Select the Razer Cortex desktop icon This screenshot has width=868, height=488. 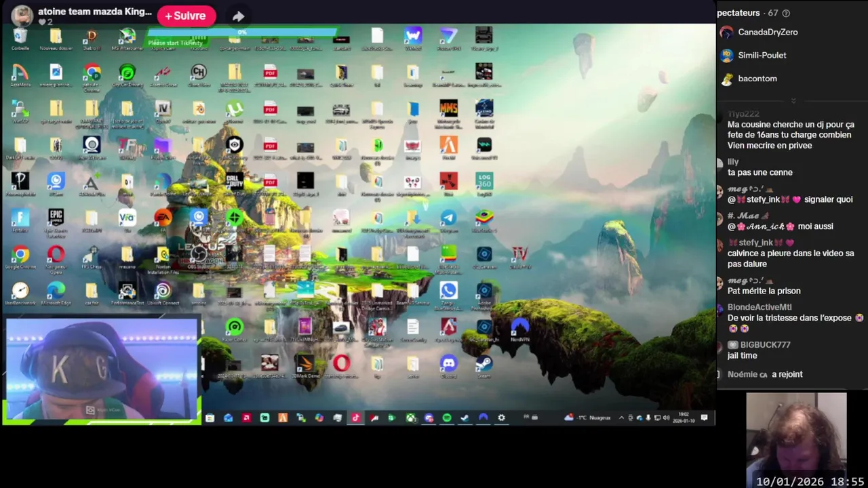point(234,331)
